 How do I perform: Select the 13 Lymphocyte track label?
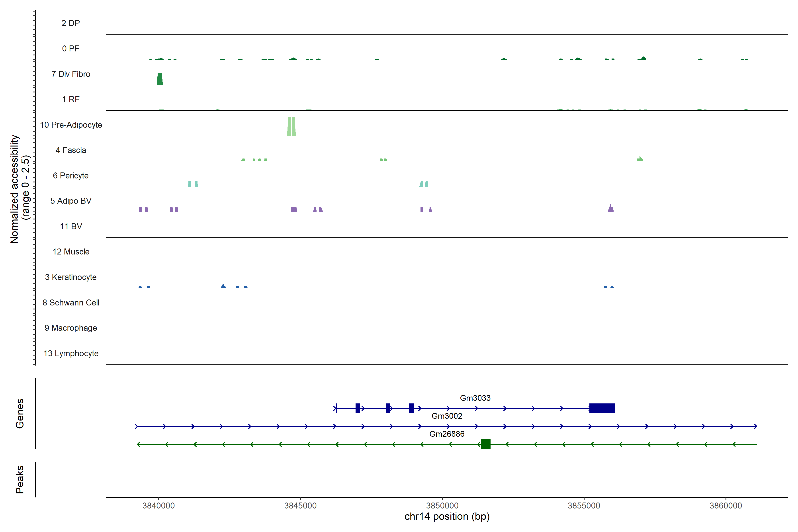(x=70, y=354)
